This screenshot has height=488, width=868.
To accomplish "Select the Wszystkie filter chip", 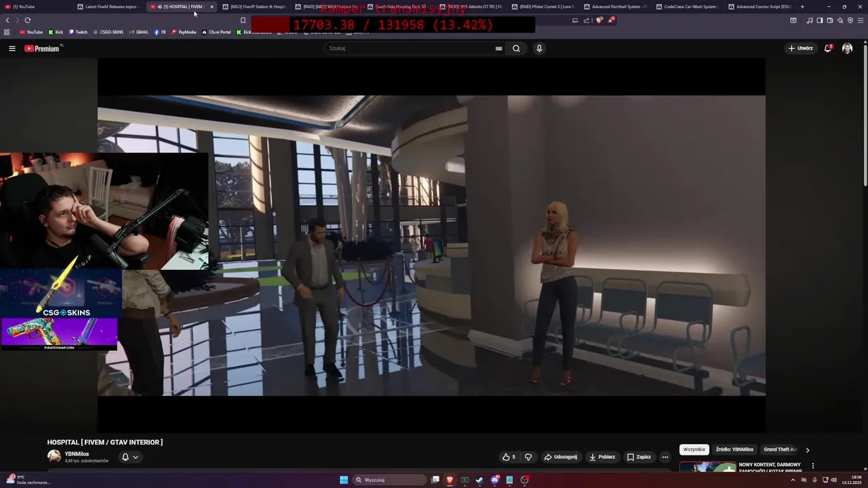I will point(694,449).
